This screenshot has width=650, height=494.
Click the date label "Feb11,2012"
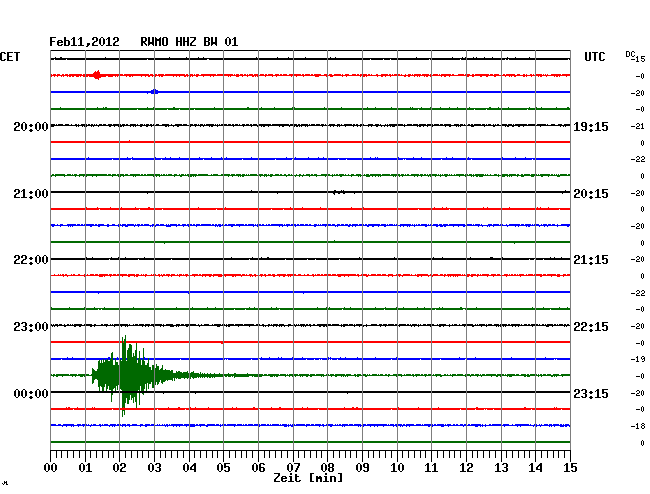(x=84, y=42)
